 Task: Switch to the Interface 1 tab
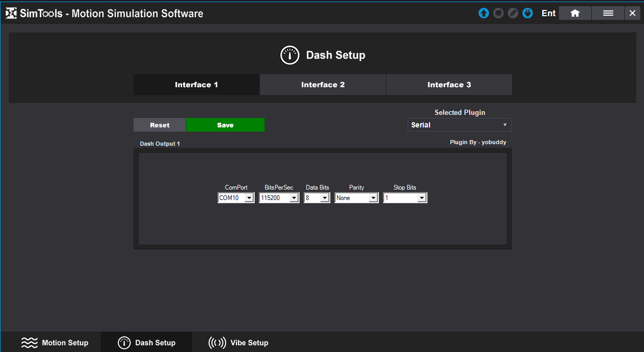point(196,85)
